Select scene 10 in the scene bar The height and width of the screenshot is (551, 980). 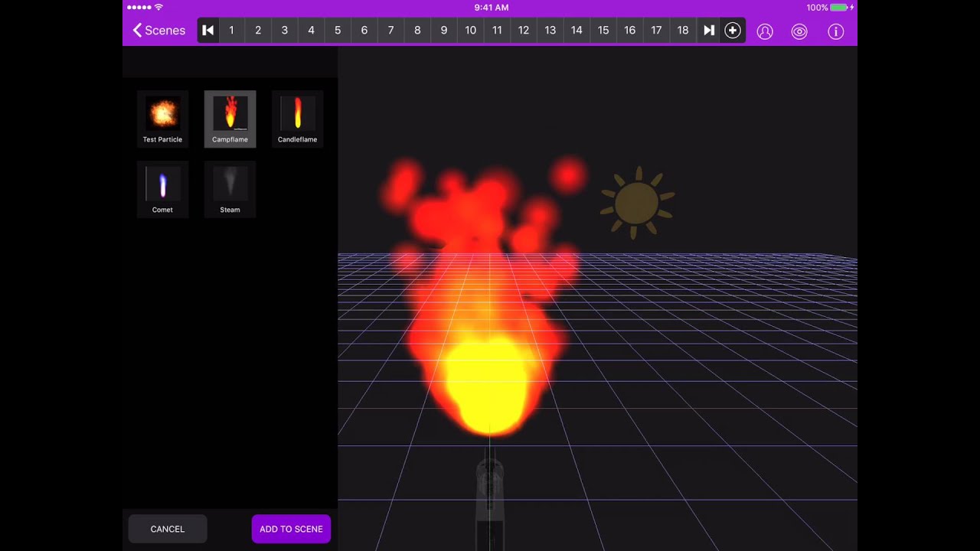(x=470, y=31)
